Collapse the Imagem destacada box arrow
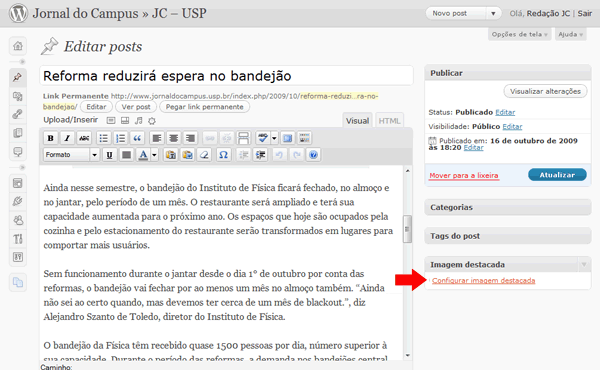Screen dimensions: 600x370 [x=584, y=264]
